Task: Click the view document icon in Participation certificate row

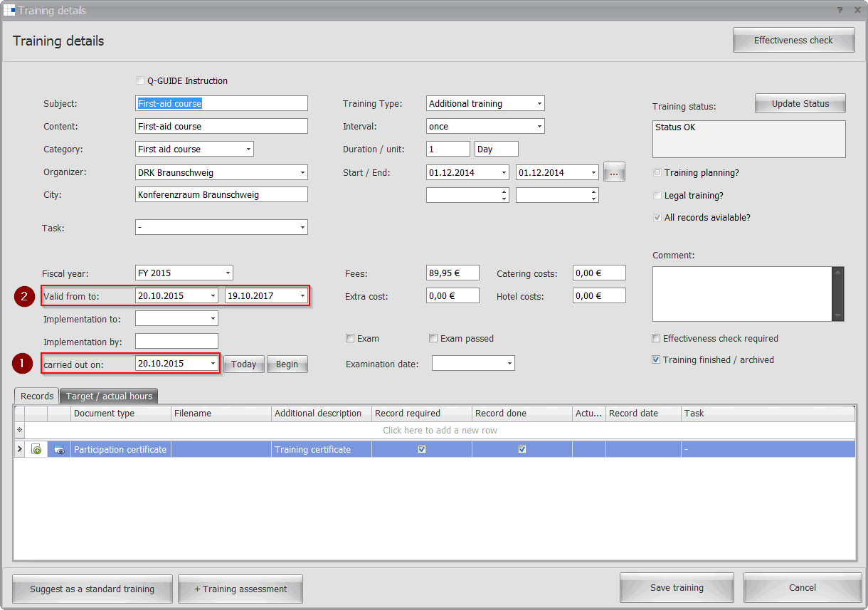Action: (x=59, y=449)
